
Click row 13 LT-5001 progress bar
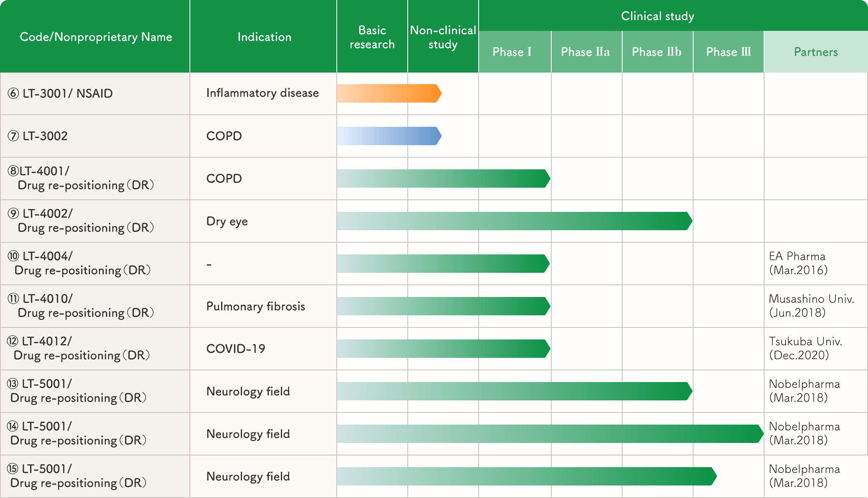point(515,391)
